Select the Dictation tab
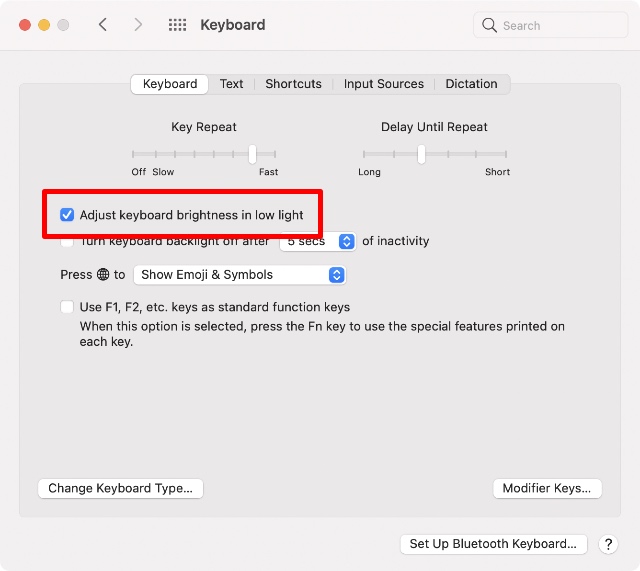The width and height of the screenshot is (640, 571). [471, 84]
